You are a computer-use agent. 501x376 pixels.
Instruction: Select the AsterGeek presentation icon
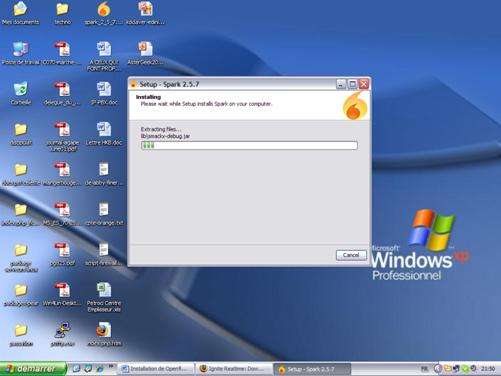tap(146, 53)
